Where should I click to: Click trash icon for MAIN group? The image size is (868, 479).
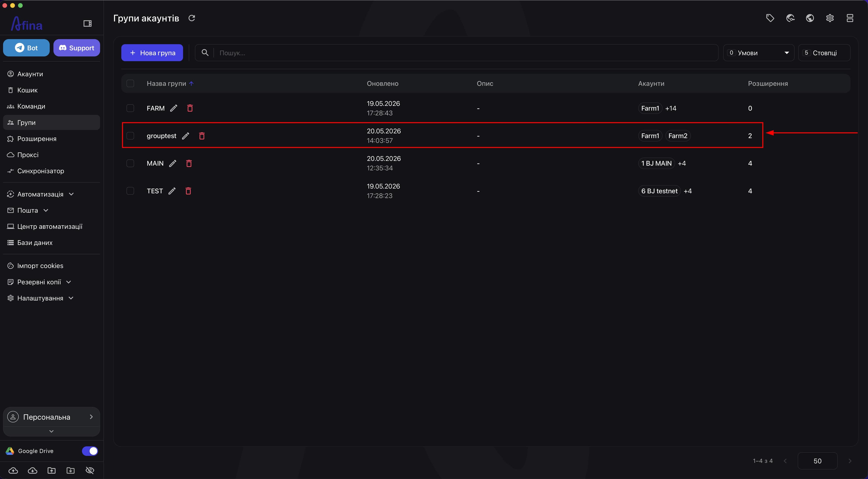click(189, 164)
